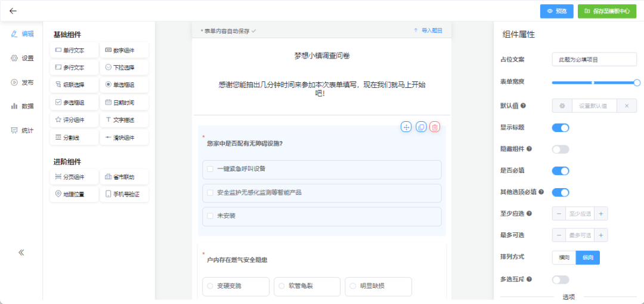Click the form title 梦想小镇调查问卷
The height and width of the screenshot is (304, 644).
322,56
